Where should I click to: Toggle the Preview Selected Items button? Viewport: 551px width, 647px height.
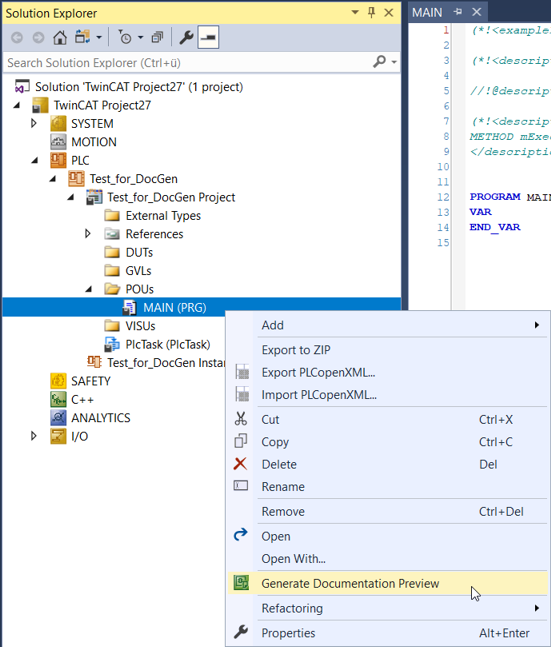pyautogui.click(x=208, y=37)
